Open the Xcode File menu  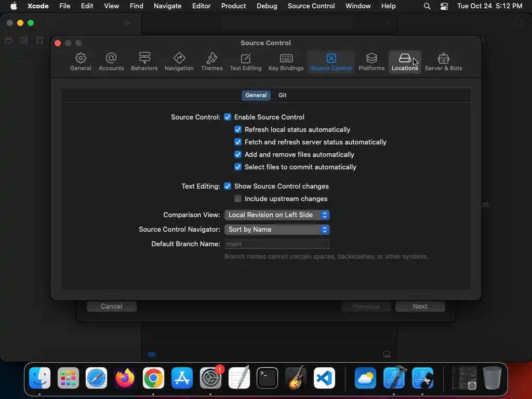click(x=64, y=6)
